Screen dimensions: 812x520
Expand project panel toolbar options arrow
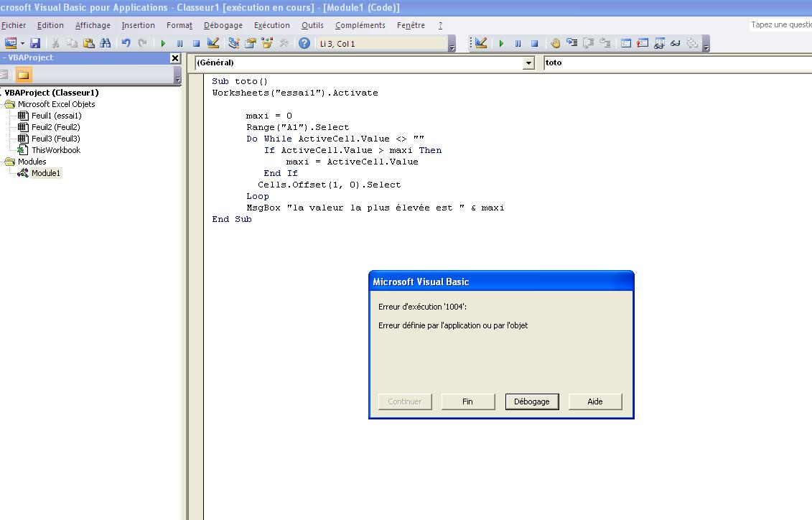pyautogui.click(x=177, y=75)
